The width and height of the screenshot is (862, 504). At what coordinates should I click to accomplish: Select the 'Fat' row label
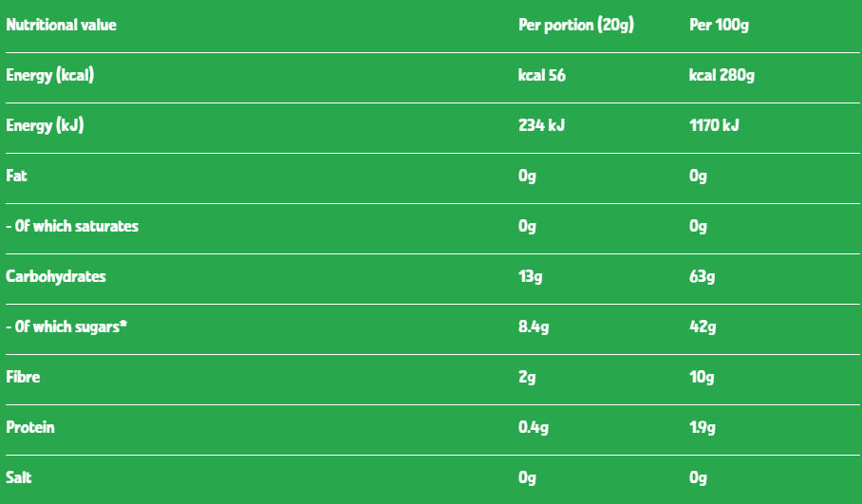tap(16, 177)
